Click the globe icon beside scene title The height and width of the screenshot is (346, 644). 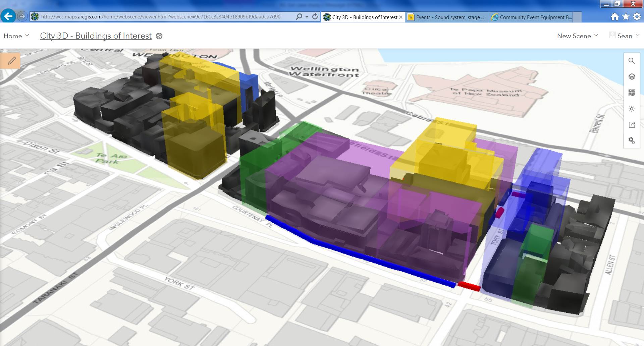tap(159, 36)
